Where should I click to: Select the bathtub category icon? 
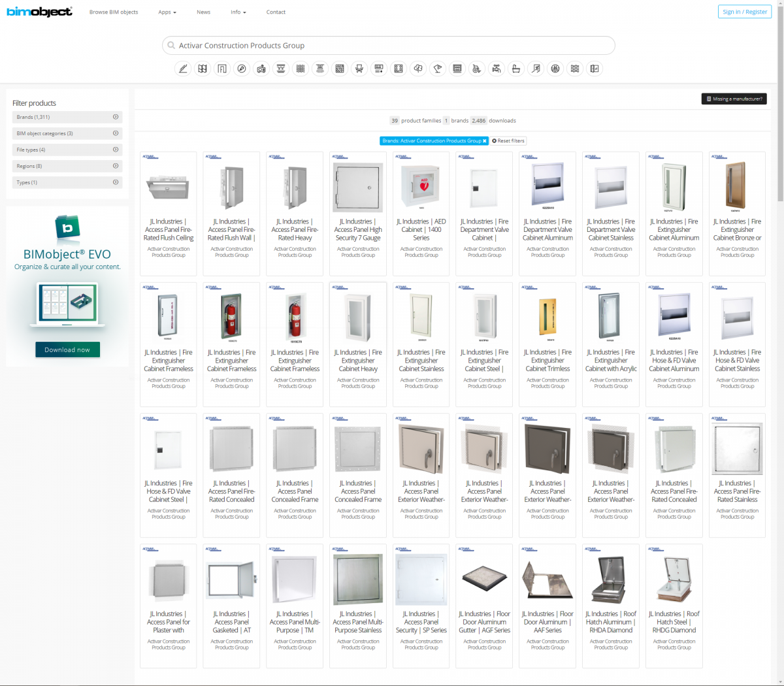click(x=515, y=68)
